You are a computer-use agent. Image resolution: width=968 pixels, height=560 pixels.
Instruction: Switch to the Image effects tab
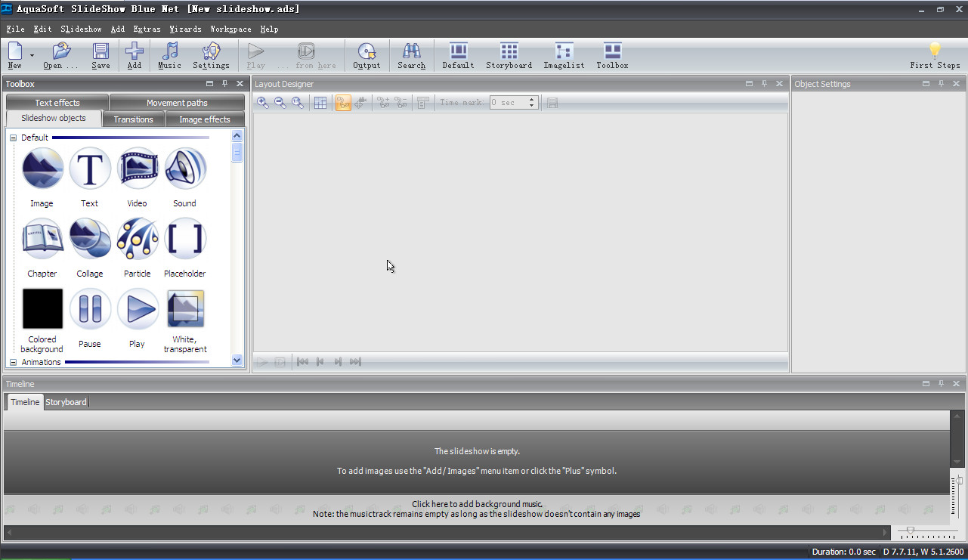pyautogui.click(x=204, y=119)
